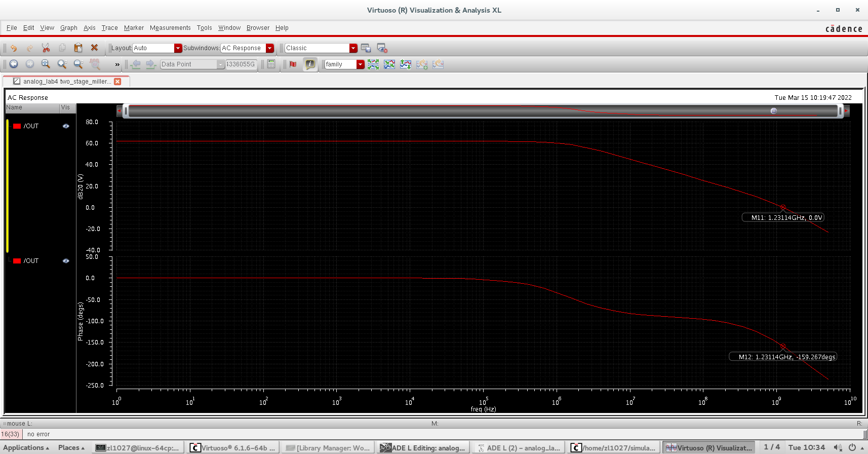868x454 pixels.
Task: Open the Measurements menu
Action: click(170, 28)
